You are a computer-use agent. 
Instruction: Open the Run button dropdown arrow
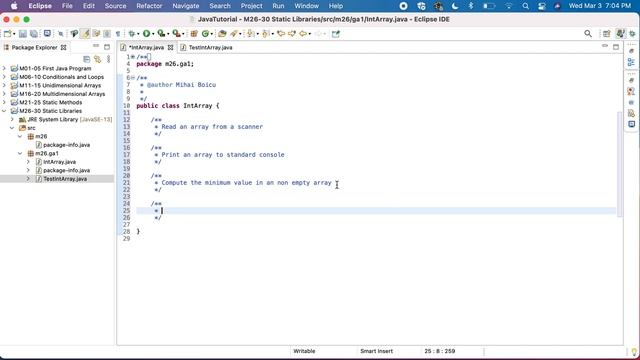pos(153,34)
